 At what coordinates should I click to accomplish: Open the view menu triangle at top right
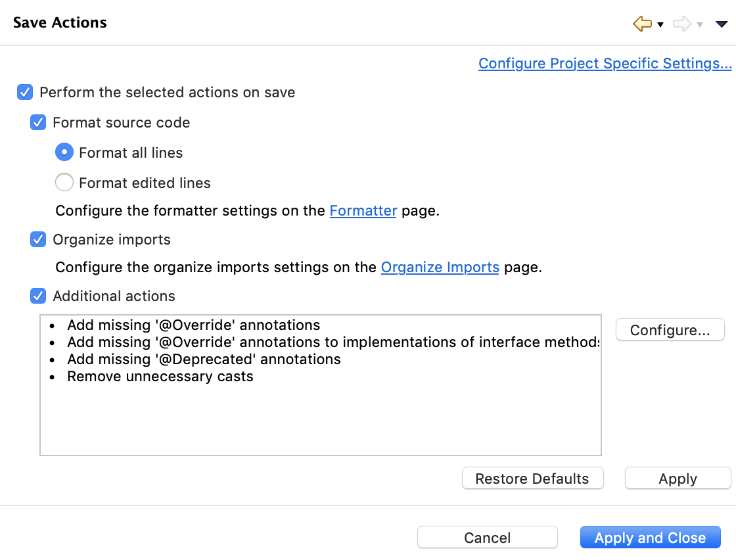tap(721, 24)
